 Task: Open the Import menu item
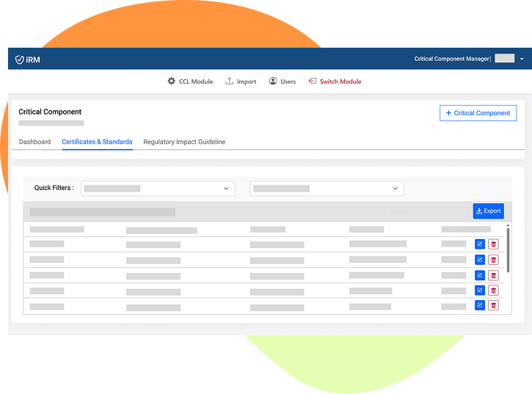click(x=241, y=81)
